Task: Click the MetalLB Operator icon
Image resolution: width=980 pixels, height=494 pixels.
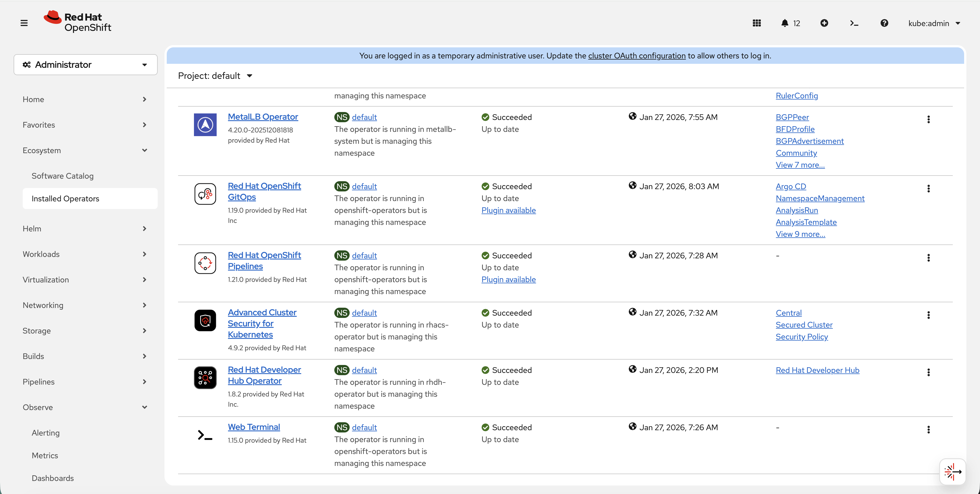Action: click(x=205, y=124)
